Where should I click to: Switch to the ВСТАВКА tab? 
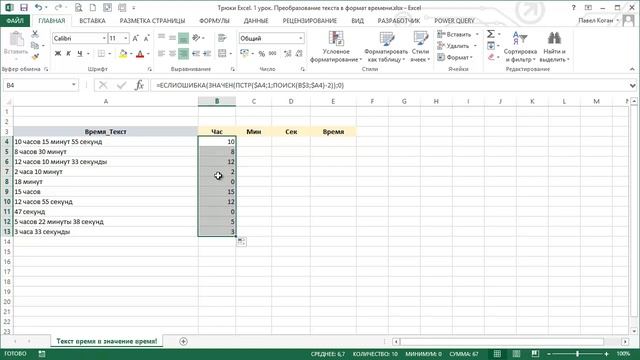[x=92, y=20]
